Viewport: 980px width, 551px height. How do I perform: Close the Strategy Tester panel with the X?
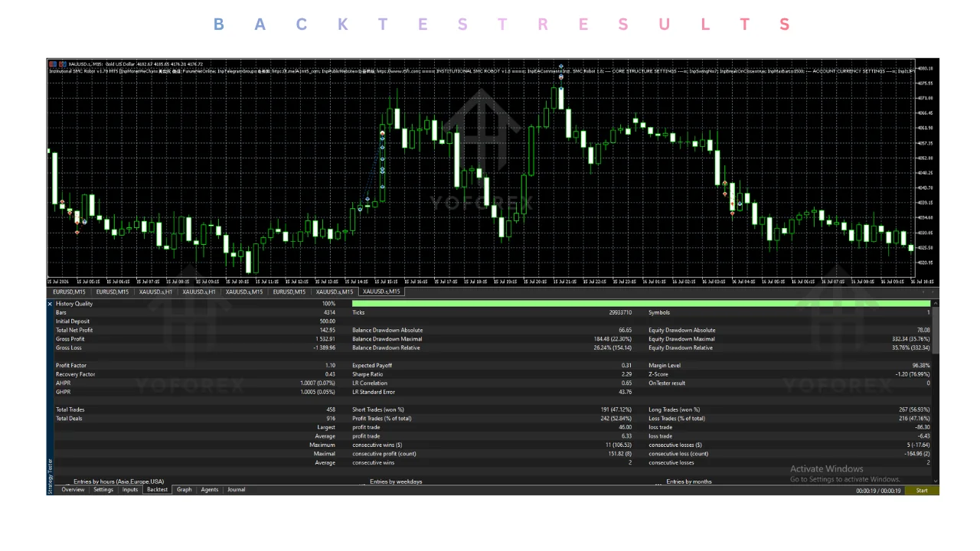[51, 304]
